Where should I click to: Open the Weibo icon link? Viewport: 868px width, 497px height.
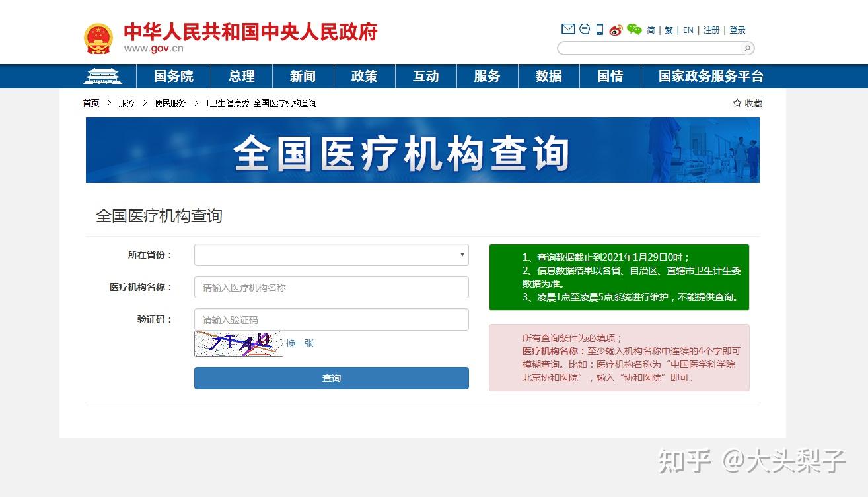616,30
